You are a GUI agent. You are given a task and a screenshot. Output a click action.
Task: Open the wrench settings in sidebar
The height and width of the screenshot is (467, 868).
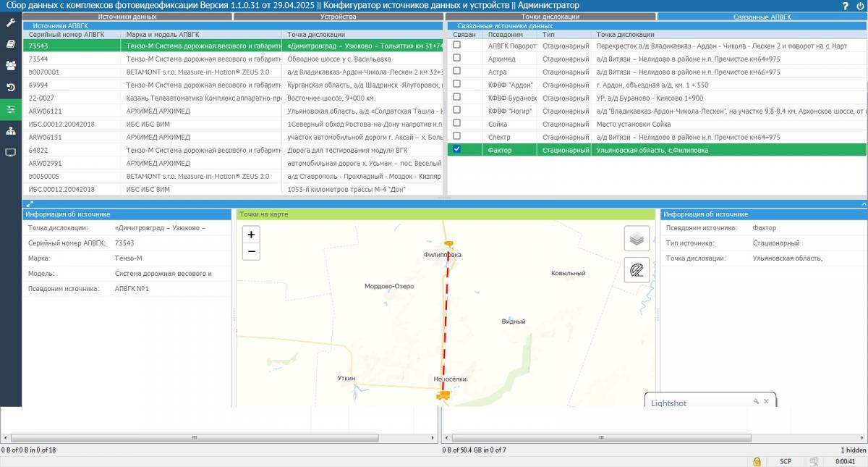point(10,22)
